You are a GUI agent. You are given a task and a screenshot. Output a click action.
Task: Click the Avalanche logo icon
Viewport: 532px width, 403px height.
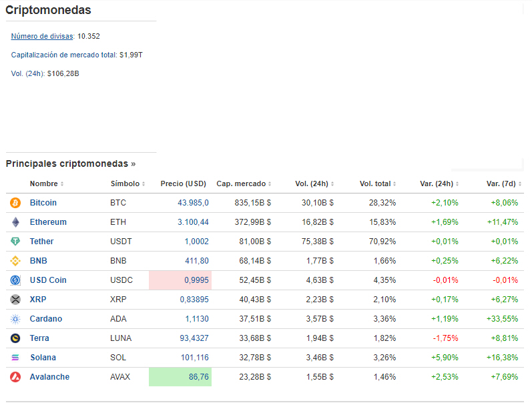[x=15, y=377]
